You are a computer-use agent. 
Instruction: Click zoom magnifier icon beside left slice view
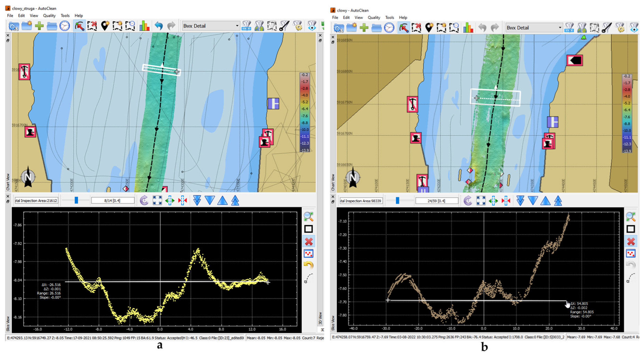click(x=308, y=216)
